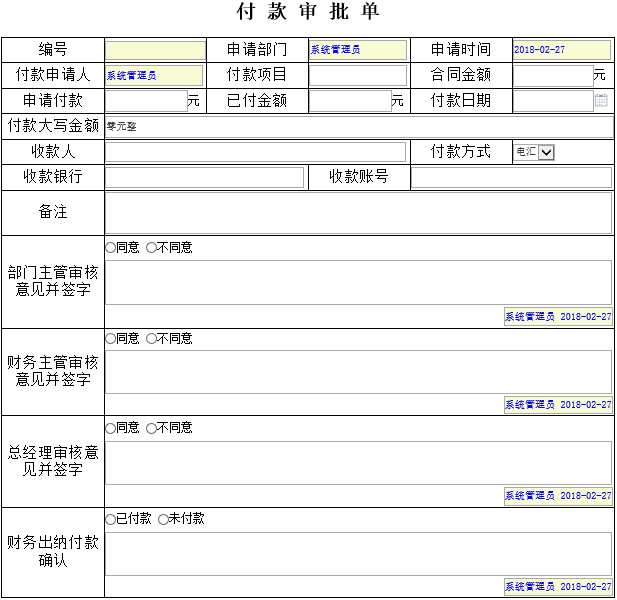Choose 同意 for 总经理审核

(111, 428)
